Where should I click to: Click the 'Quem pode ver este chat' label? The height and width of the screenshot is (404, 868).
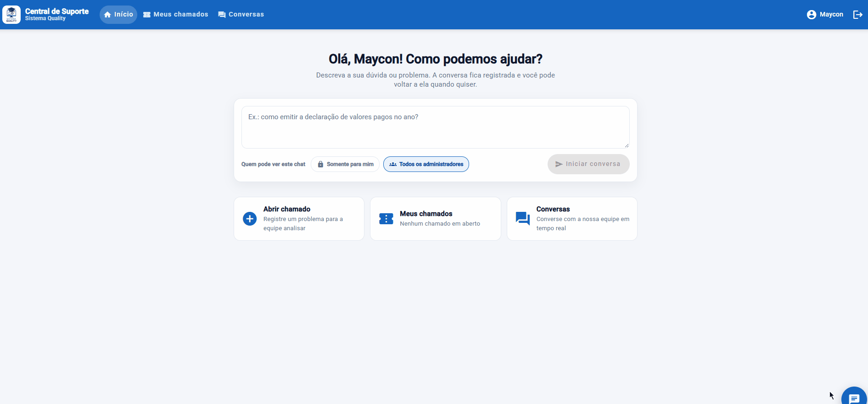pos(273,164)
